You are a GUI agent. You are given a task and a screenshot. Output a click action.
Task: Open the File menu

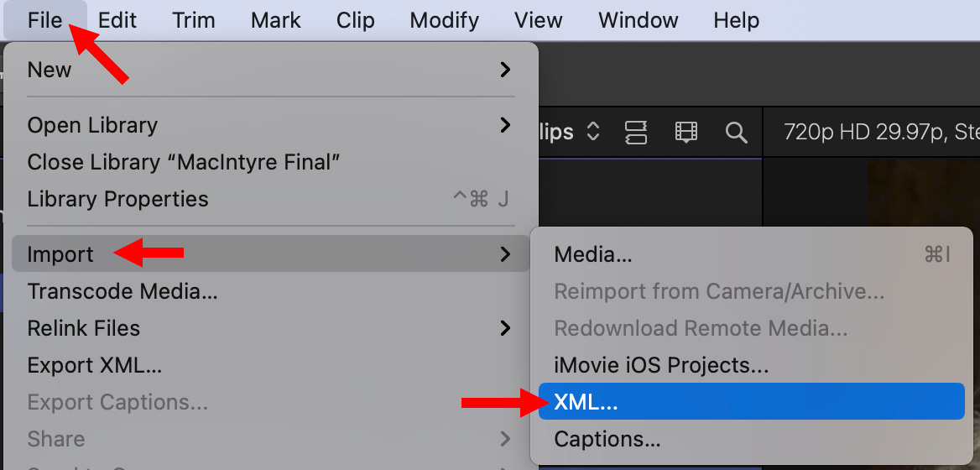tap(45, 20)
